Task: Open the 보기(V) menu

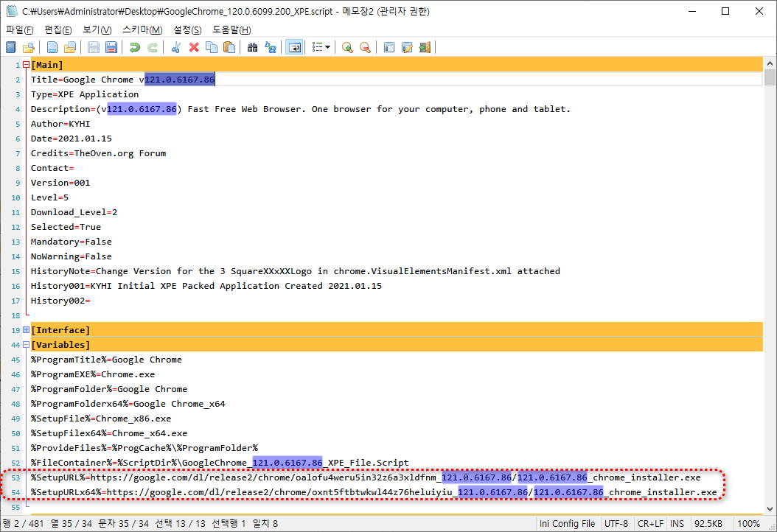Action: [97, 29]
